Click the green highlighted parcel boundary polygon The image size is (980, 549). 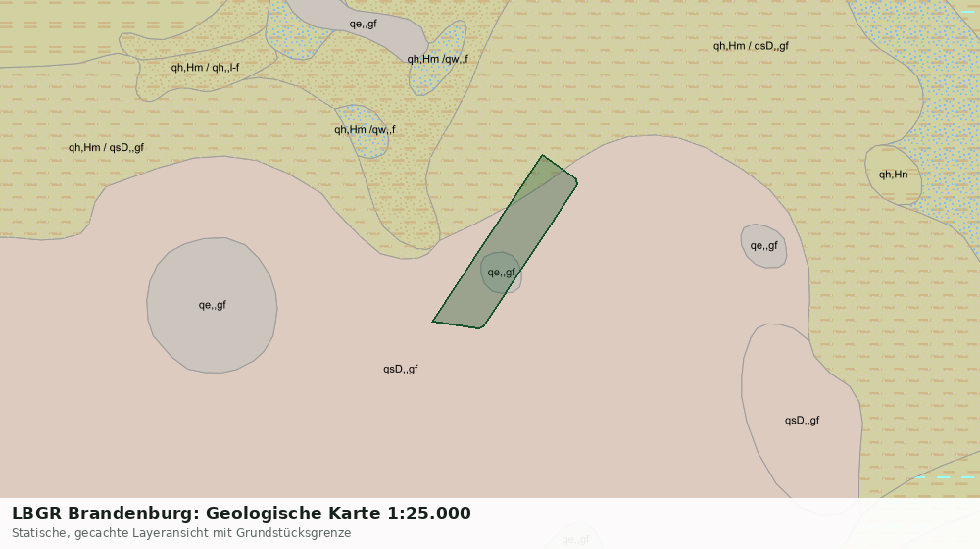(x=505, y=242)
